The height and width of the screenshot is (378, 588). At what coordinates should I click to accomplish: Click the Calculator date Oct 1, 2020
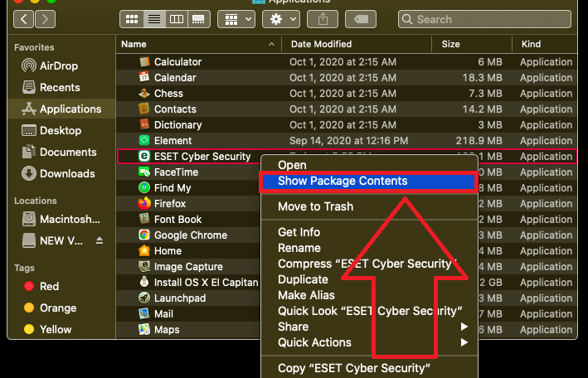[343, 62]
